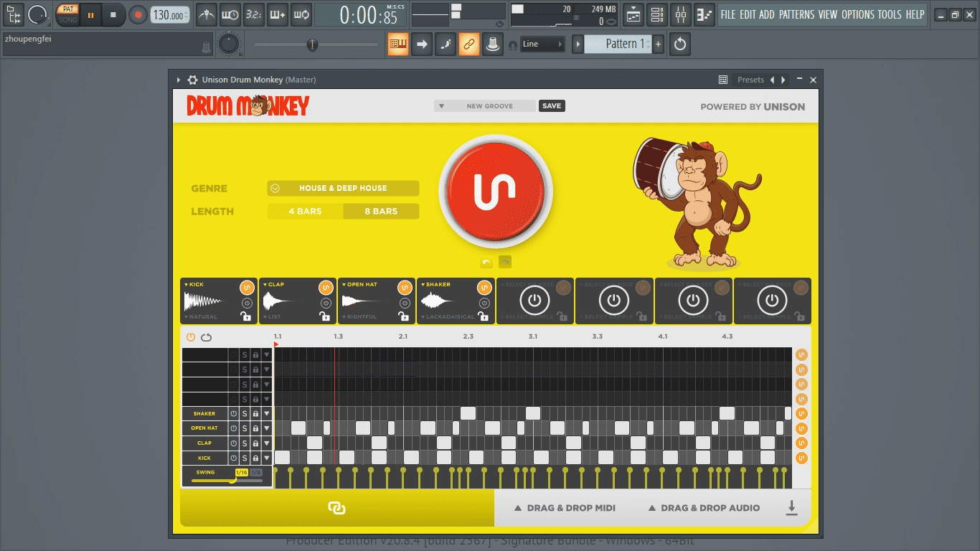Open the OPEN HAT kit piece dropdown
Viewport: 980px width, 551px height.
(x=360, y=285)
